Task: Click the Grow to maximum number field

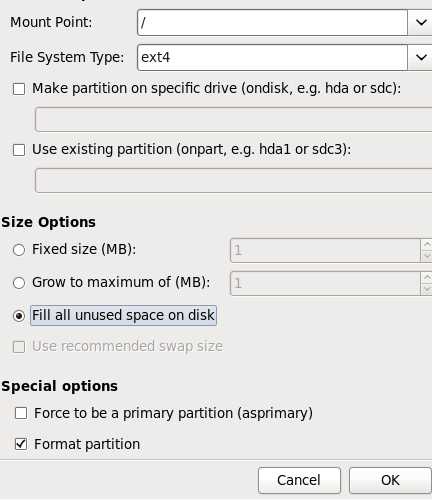Action: 325,283
